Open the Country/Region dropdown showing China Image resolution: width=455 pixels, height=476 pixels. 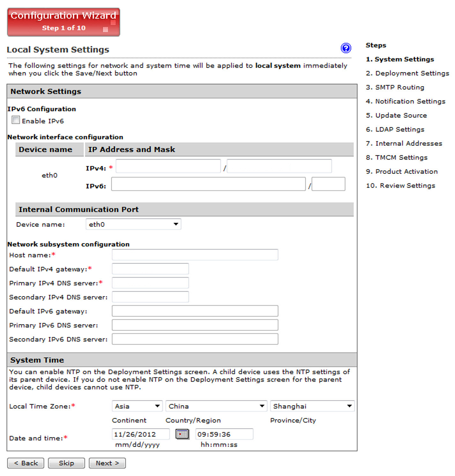point(216,406)
